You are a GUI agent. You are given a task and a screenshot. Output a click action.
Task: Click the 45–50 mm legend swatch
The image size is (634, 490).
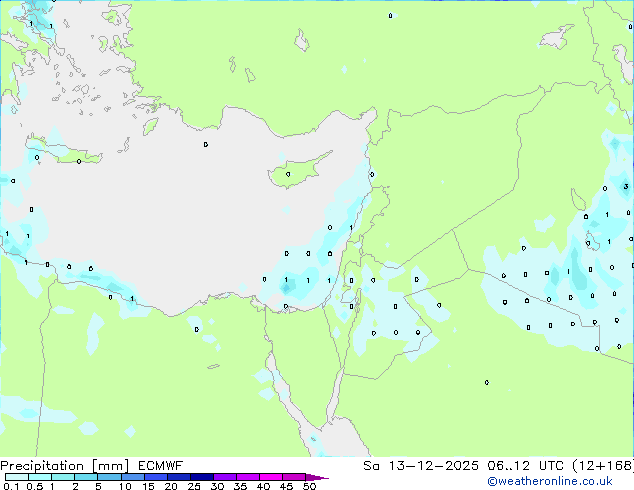click(294, 477)
